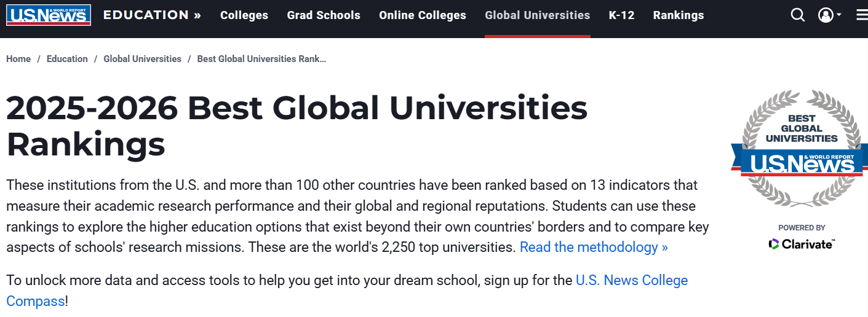Expand the EDUCATION » section menu

click(x=152, y=15)
